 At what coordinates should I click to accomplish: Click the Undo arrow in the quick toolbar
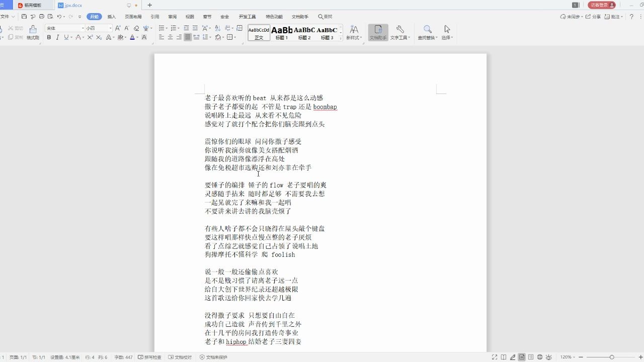click(x=59, y=17)
